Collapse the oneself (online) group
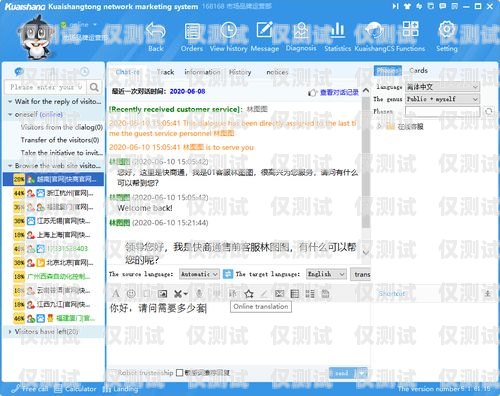500x396 pixels. point(10,114)
